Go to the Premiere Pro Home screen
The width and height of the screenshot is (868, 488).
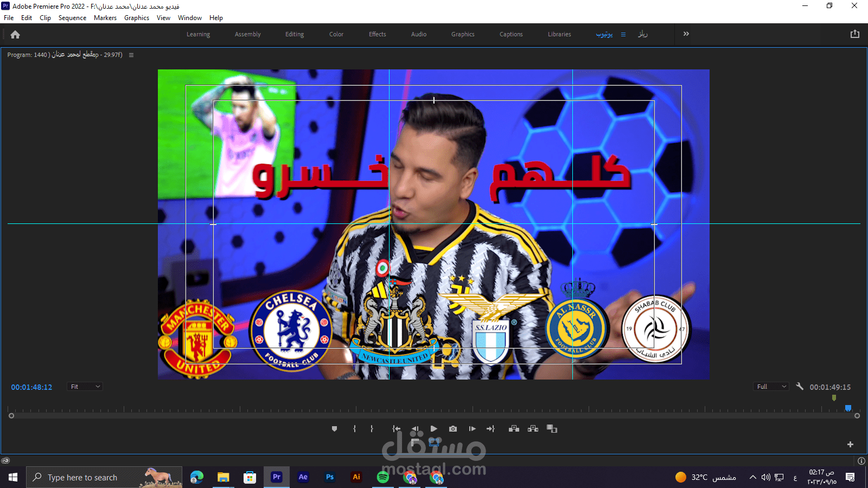point(15,34)
